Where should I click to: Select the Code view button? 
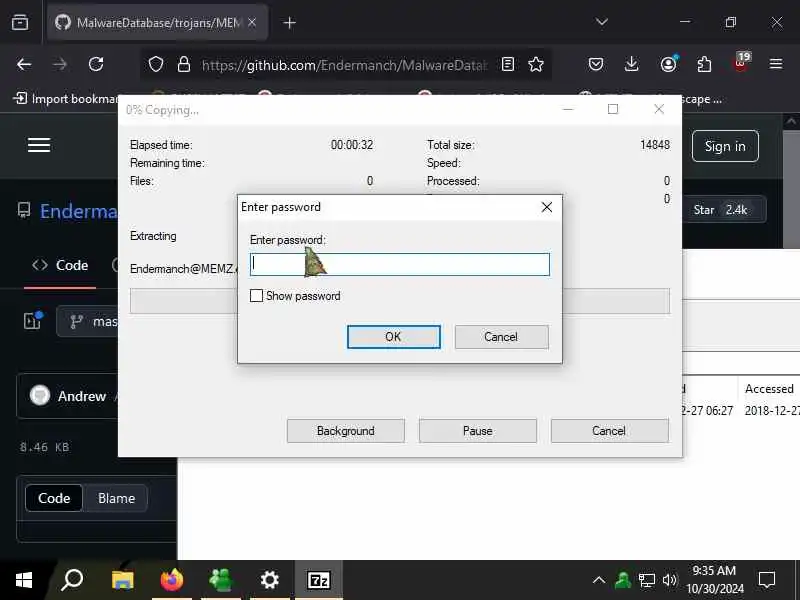pyautogui.click(x=54, y=498)
